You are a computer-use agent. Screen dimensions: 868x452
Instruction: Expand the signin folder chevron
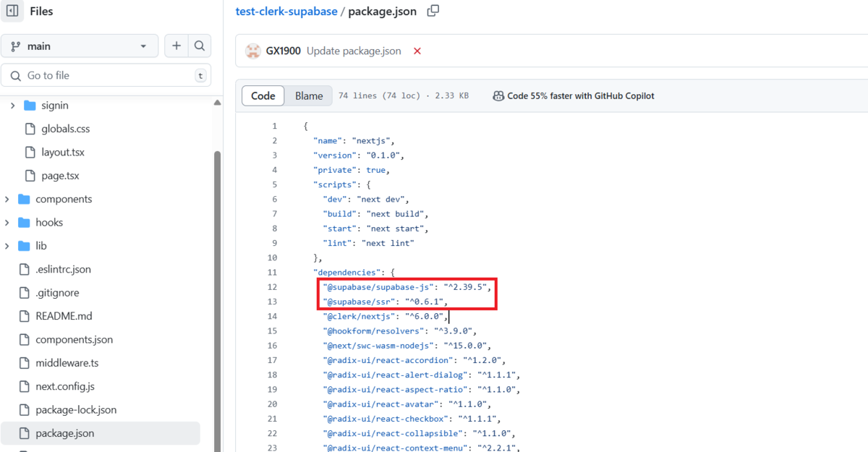12,106
